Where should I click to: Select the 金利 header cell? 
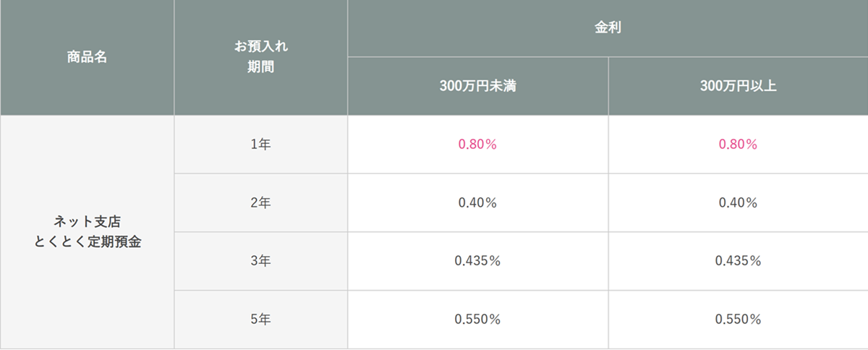click(x=608, y=28)
